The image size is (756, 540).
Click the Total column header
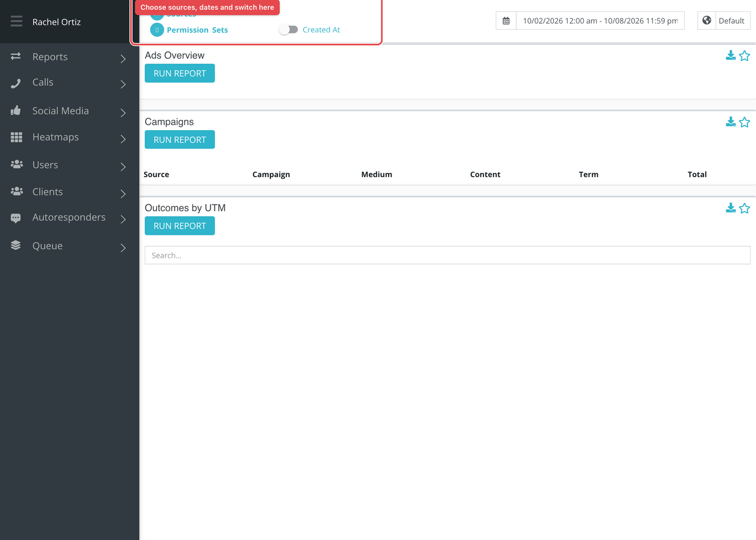pyautogui.click(x=697, y=174)
